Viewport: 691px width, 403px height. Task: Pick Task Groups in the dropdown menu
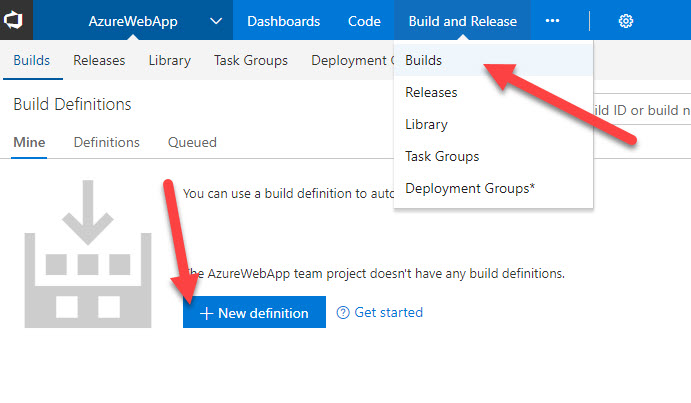tap(442, 156)
